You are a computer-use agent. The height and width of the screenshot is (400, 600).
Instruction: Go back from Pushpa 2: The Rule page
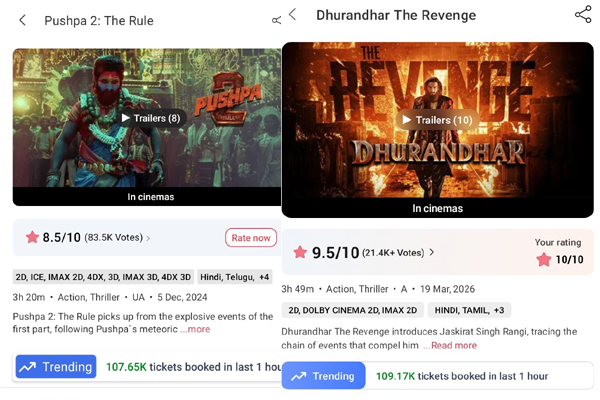[x=23, y=20]
